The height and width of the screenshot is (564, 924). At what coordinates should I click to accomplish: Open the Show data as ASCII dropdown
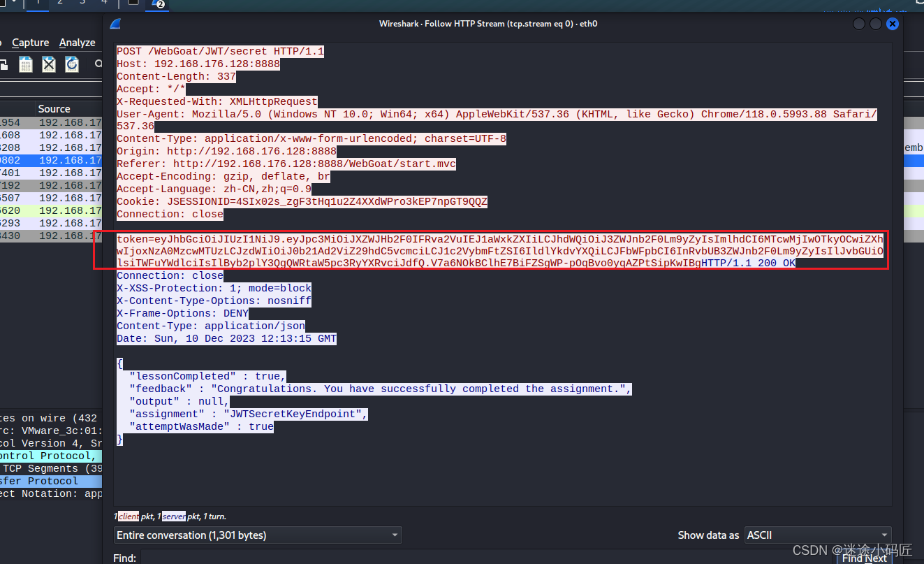(818, 535)
